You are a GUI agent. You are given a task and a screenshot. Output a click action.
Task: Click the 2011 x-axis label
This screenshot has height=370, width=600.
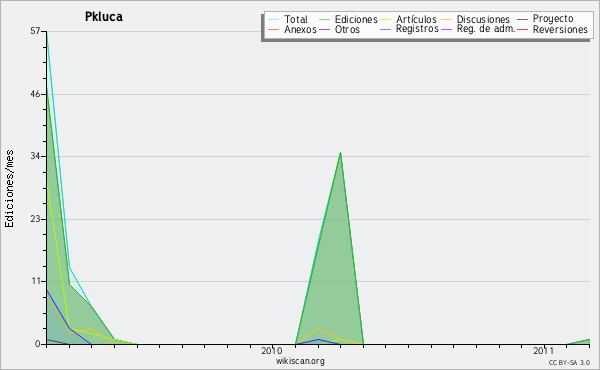(543, 351)
